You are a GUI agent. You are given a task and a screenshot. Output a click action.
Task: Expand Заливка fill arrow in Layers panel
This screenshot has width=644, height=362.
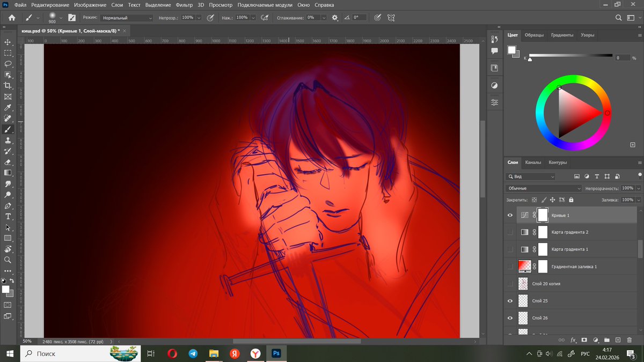click(638, 200)
